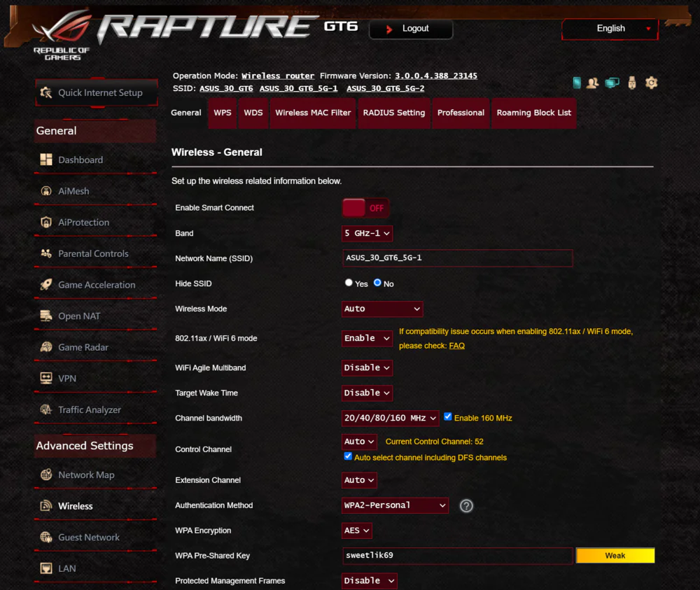Click the Logout button
The height and width of the screenshot is (590, 700).
point(411,29)
